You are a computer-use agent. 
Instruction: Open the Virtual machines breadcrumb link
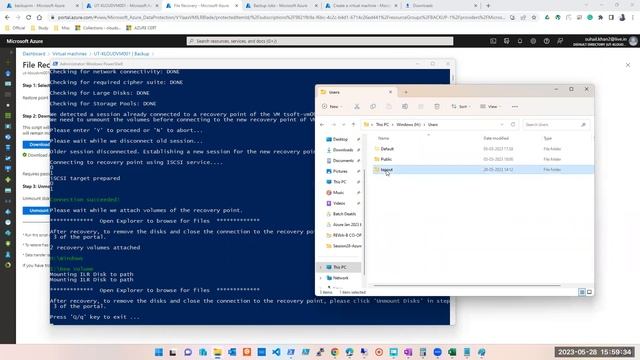(69, 54)
